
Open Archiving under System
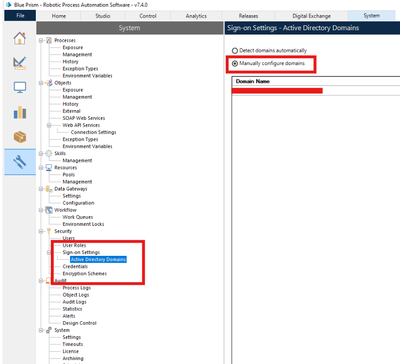pos(73,359)
